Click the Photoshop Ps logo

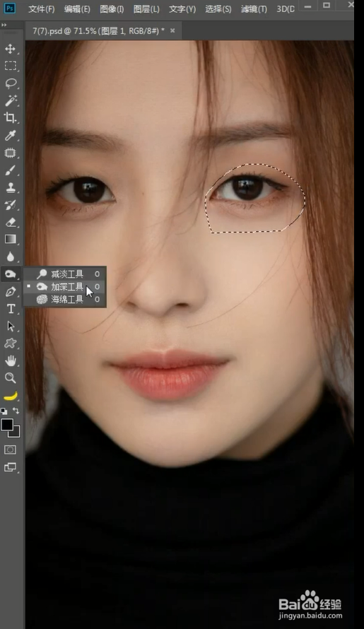pos(10,8)
